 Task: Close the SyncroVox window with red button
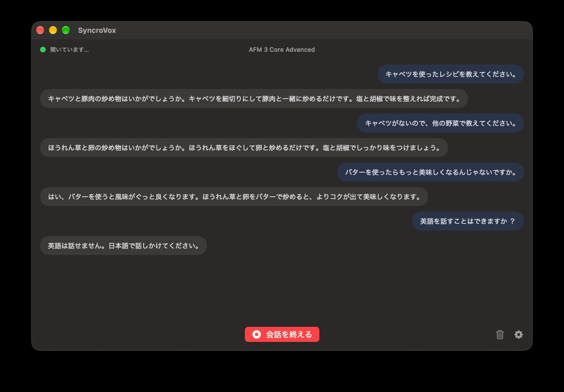point(40,30)
